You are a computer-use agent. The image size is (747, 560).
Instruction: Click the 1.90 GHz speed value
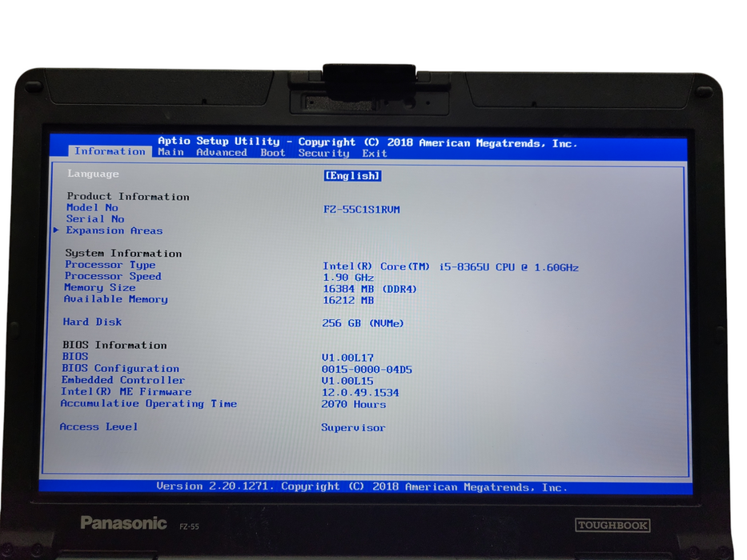[x=347, y=278]
